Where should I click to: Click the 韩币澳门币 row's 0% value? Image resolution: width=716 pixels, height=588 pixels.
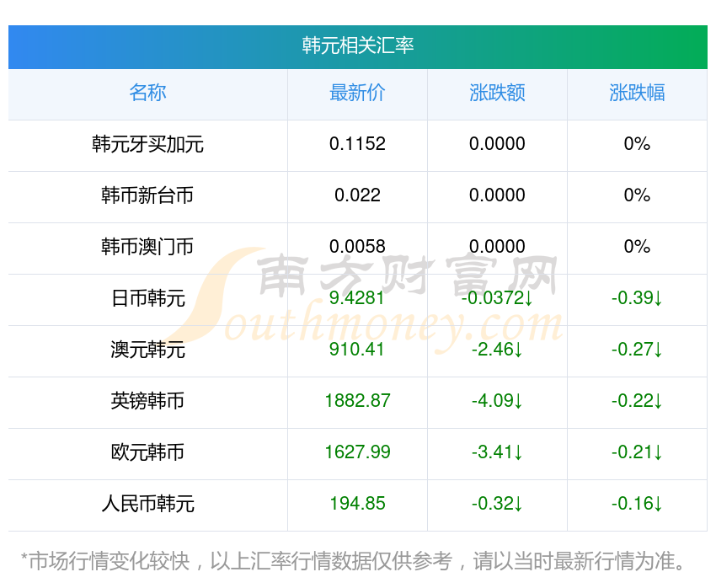click(x=637, y=247)
